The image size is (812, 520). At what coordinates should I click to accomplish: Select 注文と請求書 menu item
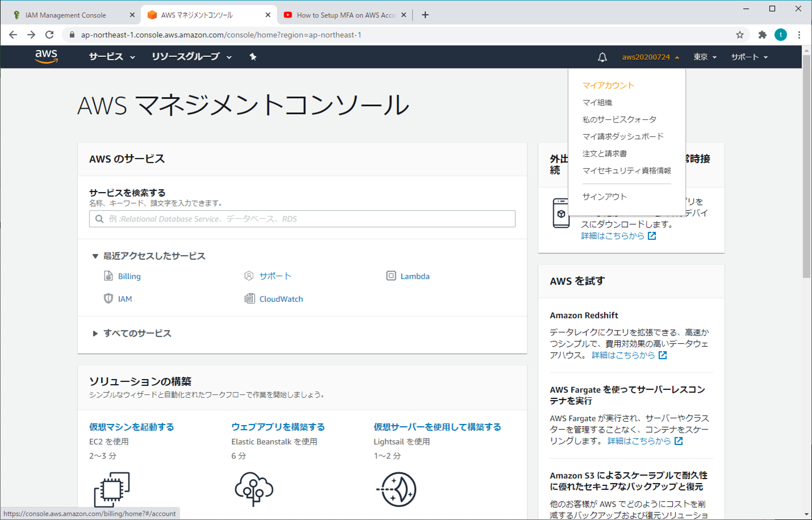(x=605, y=153)
